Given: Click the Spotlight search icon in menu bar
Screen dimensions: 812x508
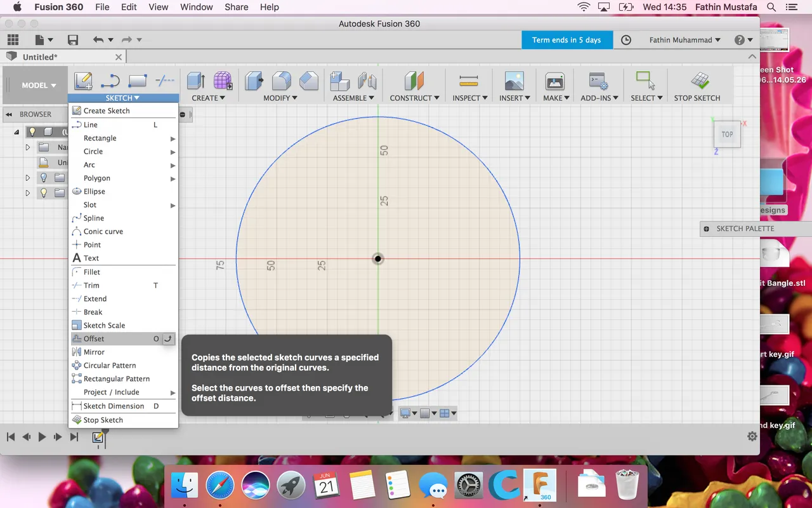Looking at the screenshot, I should [771, 7].
